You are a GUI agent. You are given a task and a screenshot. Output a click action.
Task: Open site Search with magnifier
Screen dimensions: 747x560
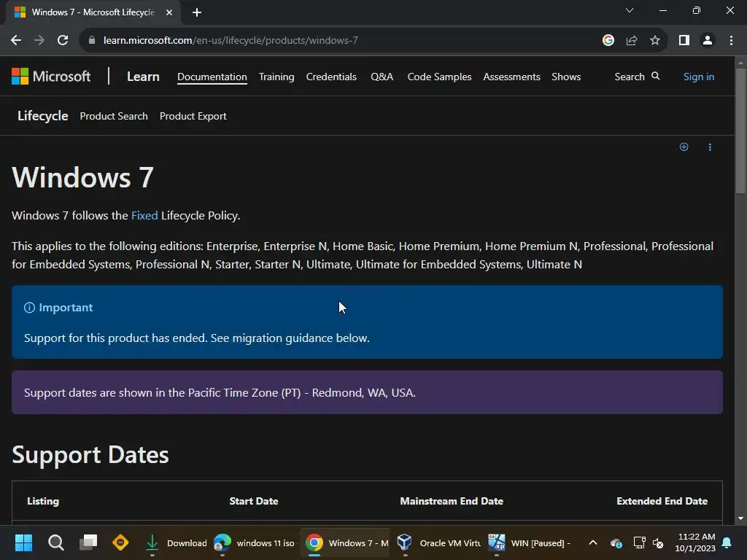point(637,77)
